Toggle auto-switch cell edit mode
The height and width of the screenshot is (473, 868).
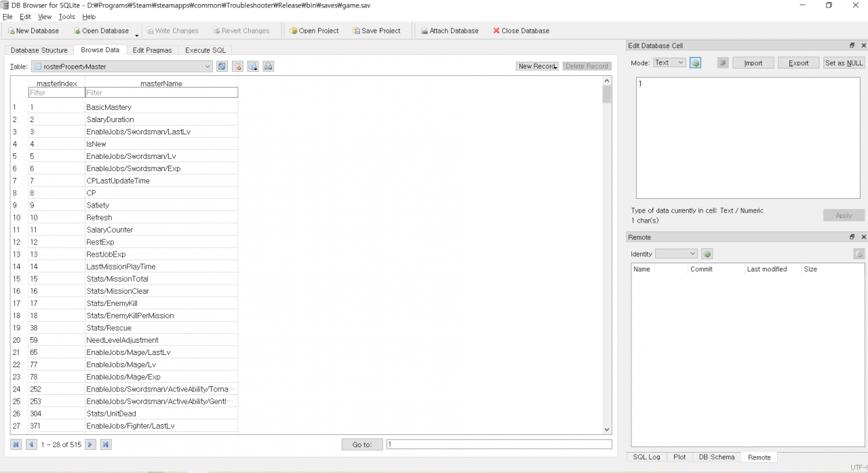click(x=696, y=63)
